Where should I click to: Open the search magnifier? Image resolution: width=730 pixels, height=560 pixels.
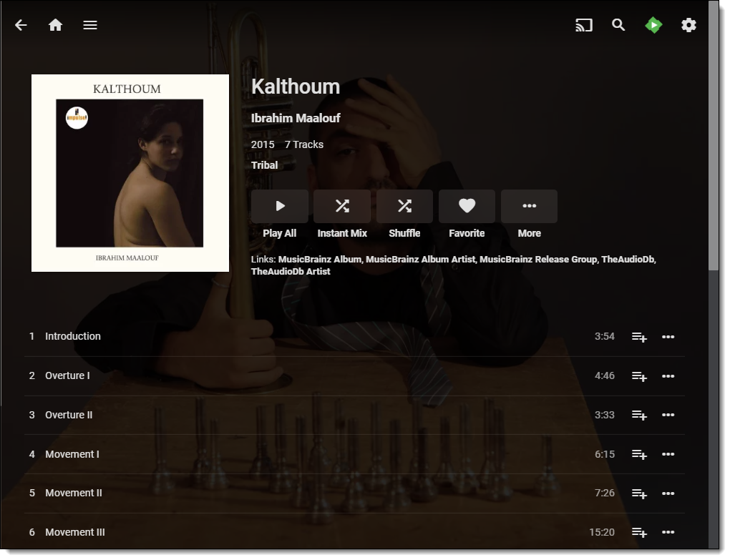[x=618, y=24]
